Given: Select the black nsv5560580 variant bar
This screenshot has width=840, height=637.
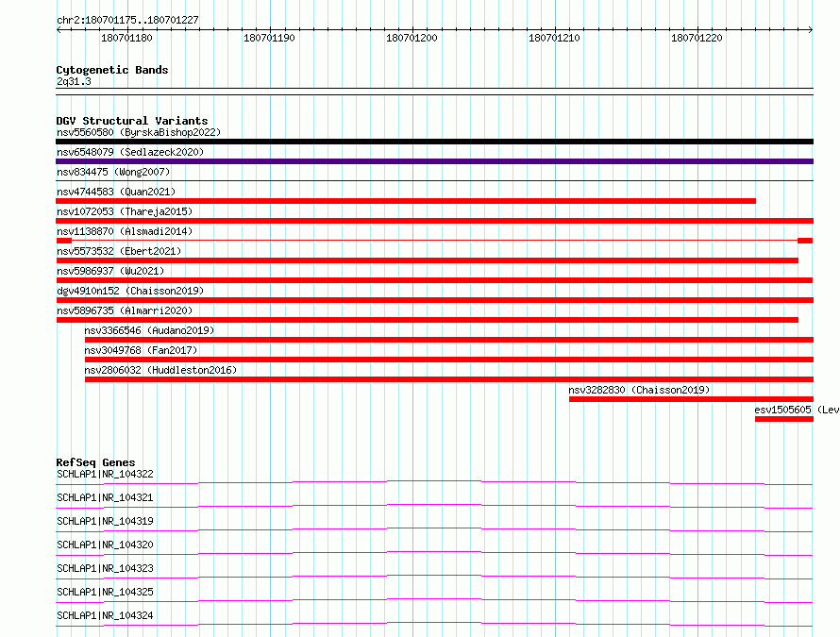Looking at the screenshot, I should click(x=434, y=142).
